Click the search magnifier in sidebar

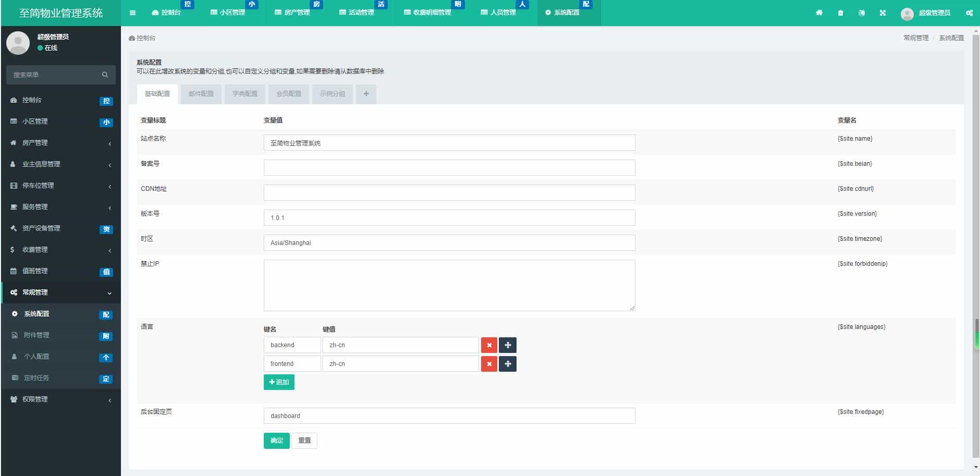106,75
